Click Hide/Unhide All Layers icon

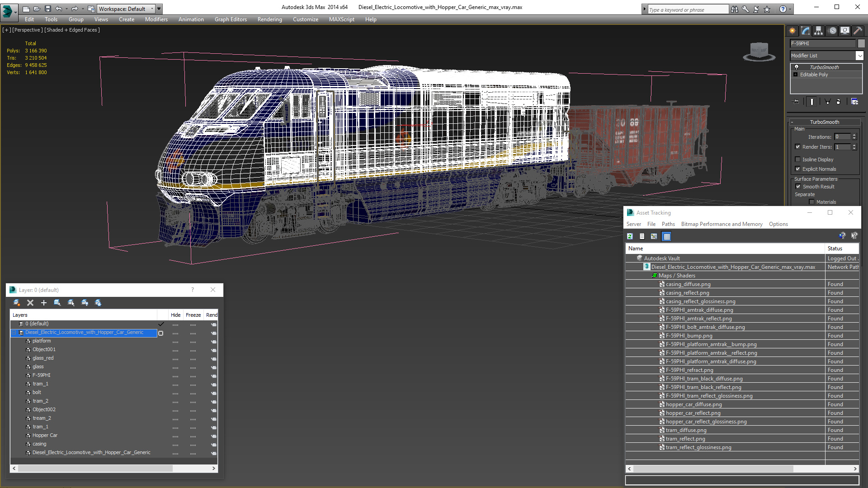tap(85, 303)
